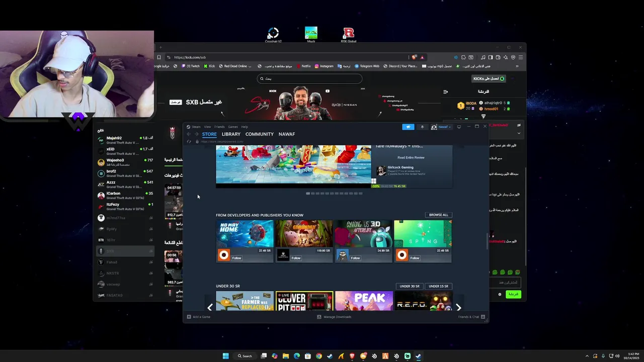
Task: Open xEID channel in Kick sidebar
Action: [x=125, y=151]
